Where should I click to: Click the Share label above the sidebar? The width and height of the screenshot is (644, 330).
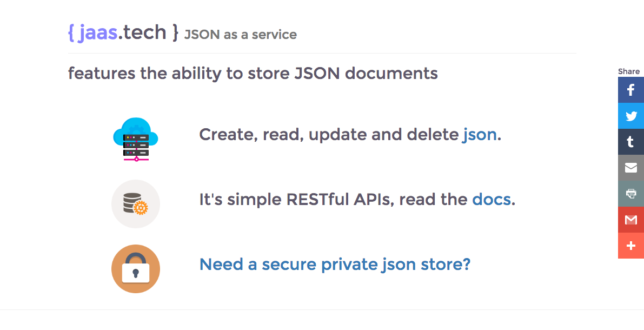[629, 71]
